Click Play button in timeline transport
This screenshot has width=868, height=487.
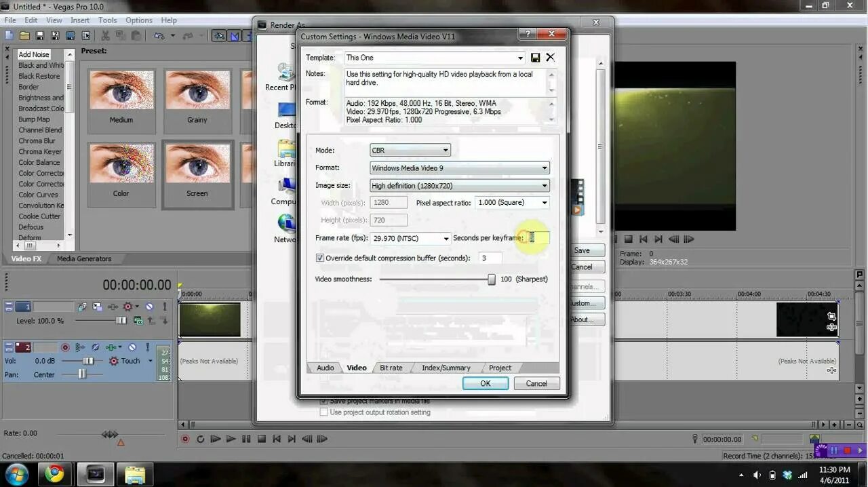(x=231, y=439)
